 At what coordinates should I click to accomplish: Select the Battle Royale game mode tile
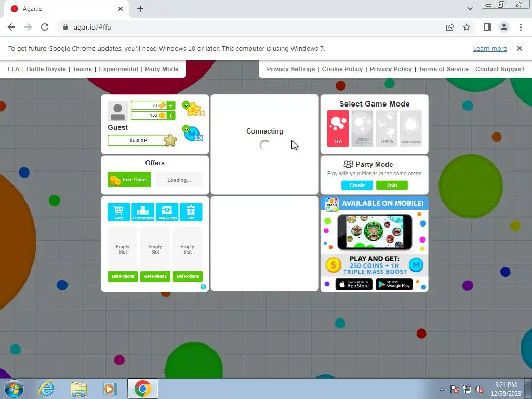pyautogui.click(x=362, y=128)
